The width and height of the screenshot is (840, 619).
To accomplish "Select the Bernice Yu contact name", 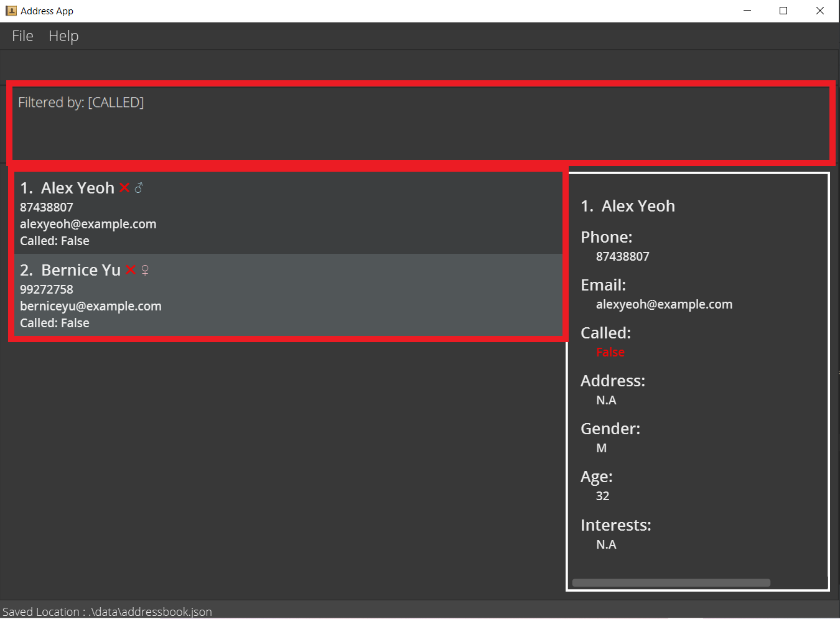I will click(81, 270).
